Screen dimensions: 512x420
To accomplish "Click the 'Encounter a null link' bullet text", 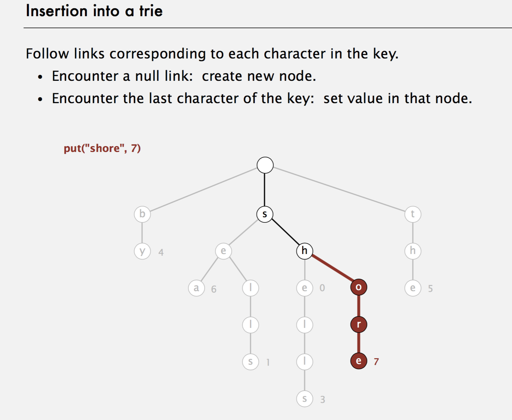I will (184, 76).
